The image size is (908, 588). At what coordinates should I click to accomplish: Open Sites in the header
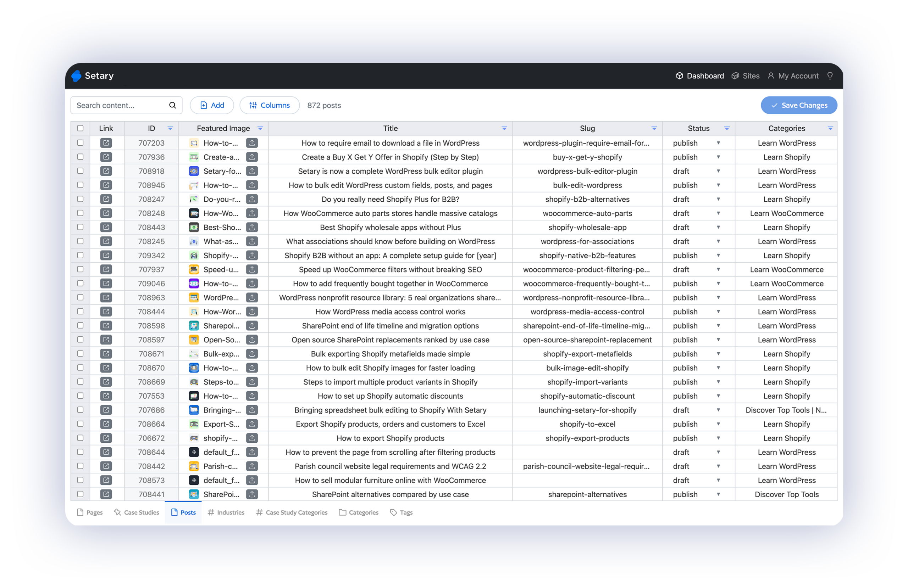[x=746, y=76]
